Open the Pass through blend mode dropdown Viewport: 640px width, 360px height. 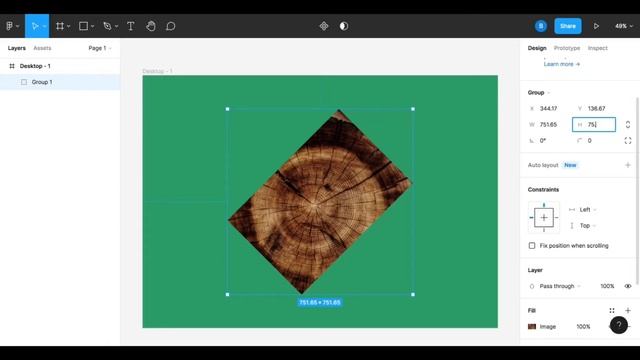560,286
